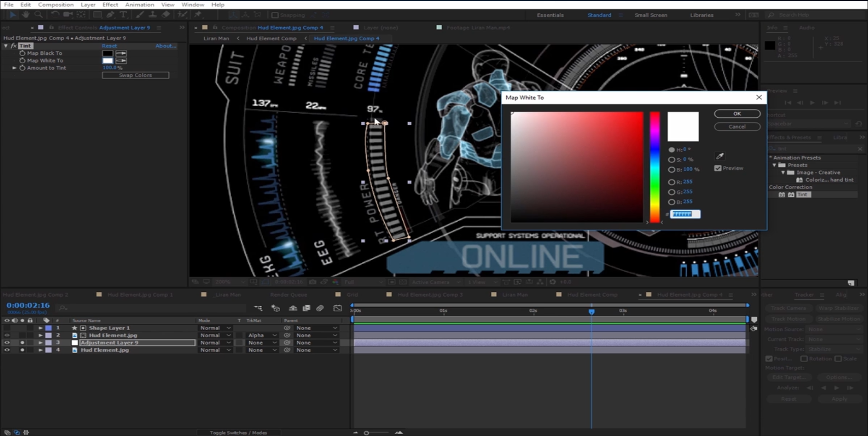This screenshot has width=868, height=436.
Task: Click the hex color input field
Action: coord(685,214)
